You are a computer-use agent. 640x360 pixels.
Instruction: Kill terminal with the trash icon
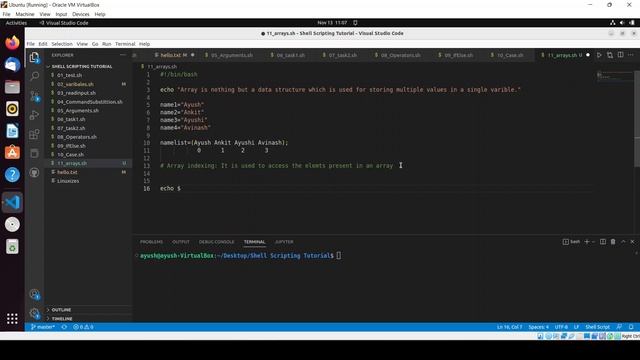pyautogui.click(x=613, y=242)
